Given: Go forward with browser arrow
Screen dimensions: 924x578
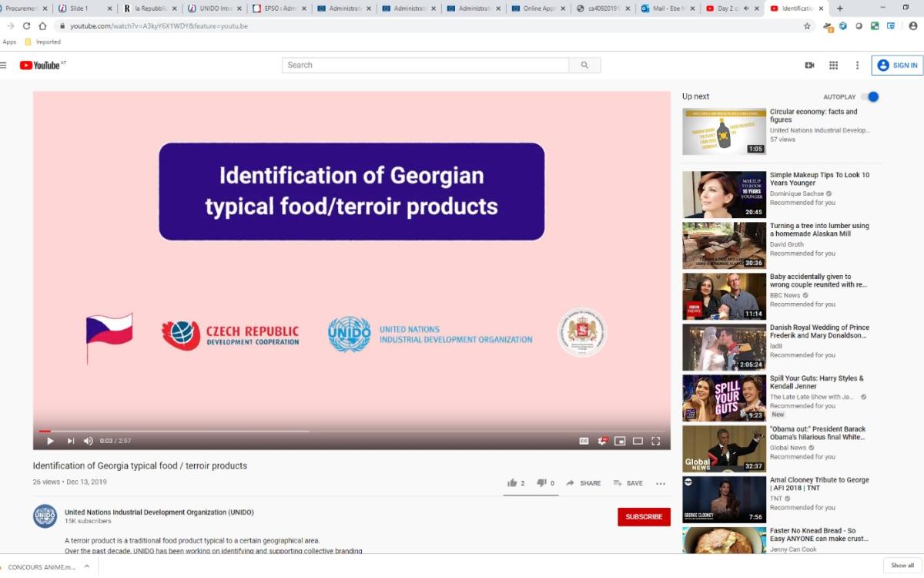Looking at the screenshot, I should click(11, 25).
